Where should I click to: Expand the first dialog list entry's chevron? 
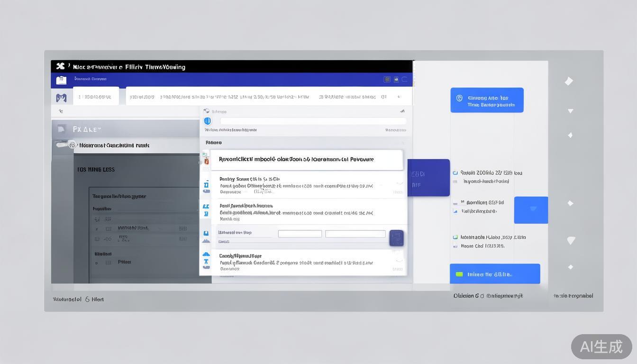400,183
